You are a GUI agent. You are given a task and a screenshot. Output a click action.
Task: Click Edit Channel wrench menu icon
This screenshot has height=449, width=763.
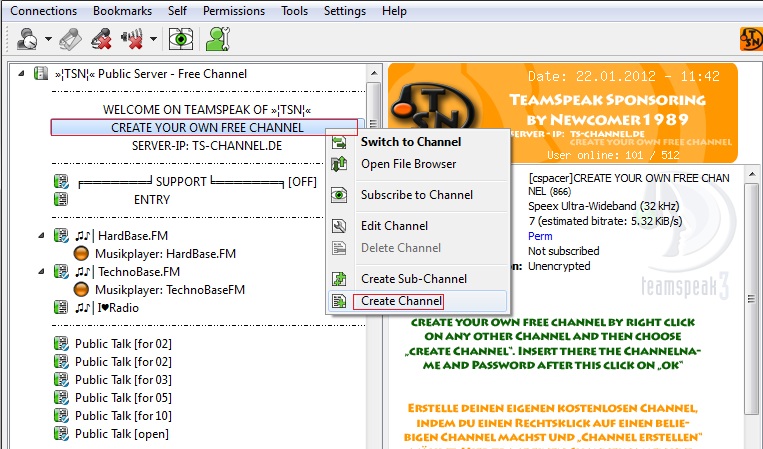point(339,226)
